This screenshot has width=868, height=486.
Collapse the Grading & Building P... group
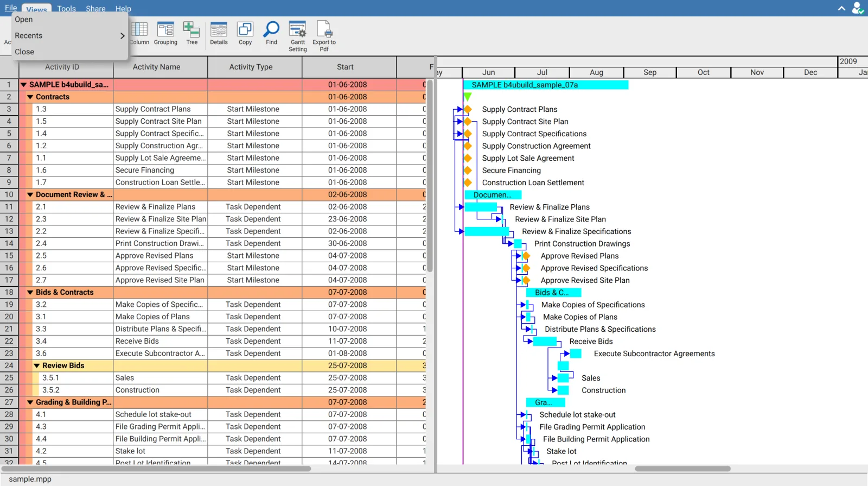pos(30,402)
